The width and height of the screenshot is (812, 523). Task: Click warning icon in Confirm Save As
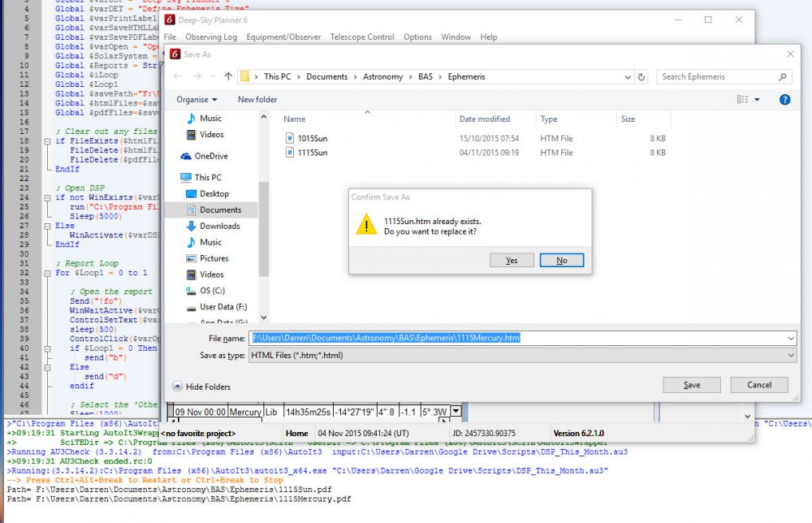click(x=367, y=224)
